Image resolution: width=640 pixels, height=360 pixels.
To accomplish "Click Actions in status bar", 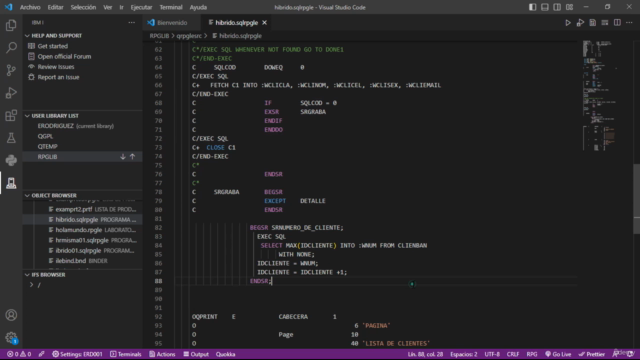I will pos(162,354).
